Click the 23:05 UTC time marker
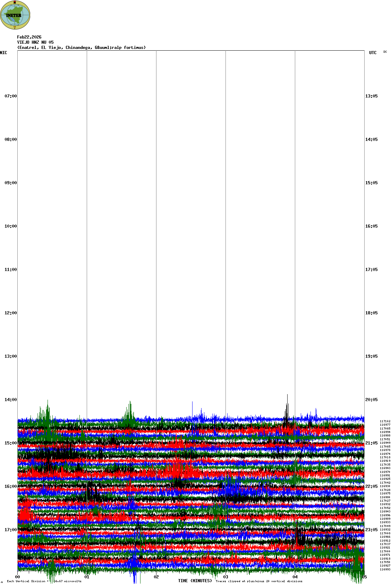The width and height of the screenshot is (392, 586). (371, 530)
